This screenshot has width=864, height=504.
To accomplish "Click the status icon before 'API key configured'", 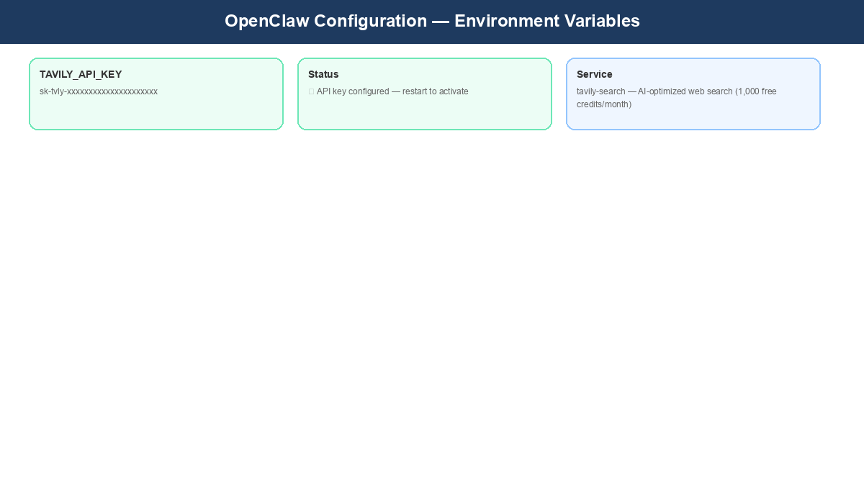I will pyautogui.click(x=311, y=91).
